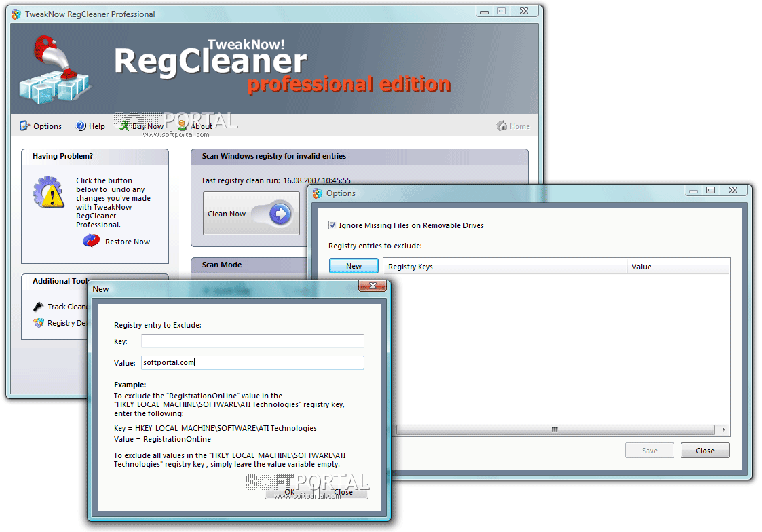Click the 'Scan Mode' panel heading
The image size is (762, 532).
pyautogui.click(x=222, y=265)
